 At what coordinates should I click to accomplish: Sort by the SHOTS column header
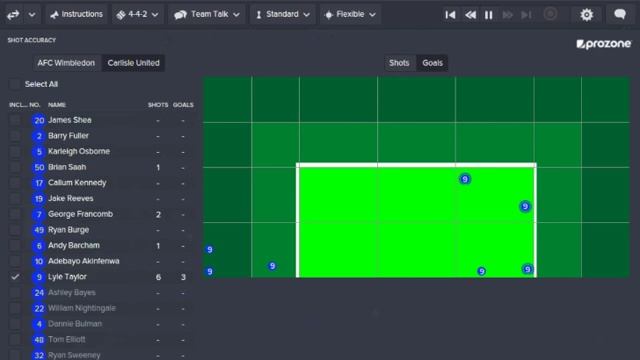(x=158, y=105)
